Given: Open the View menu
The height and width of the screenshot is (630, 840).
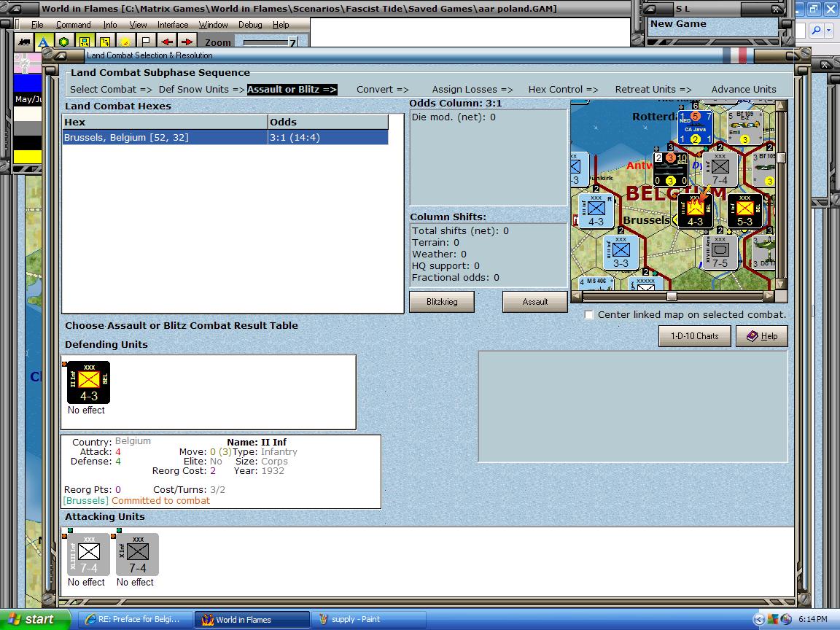Looking at the screenshot, I should click(138, 25).
